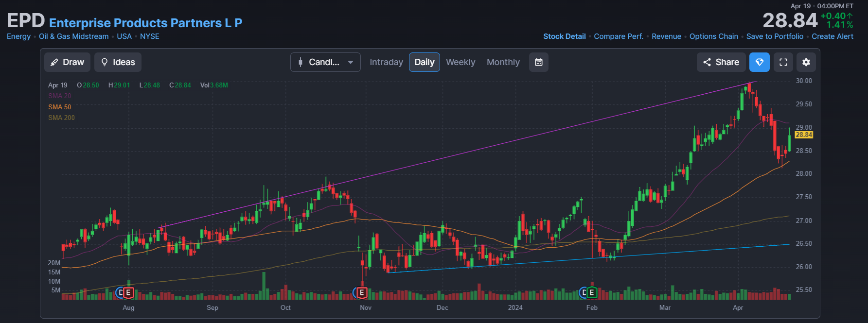The height and width of the screenshot is (323, 868).
Task: Click the dividend D marker near Aug
Action: click(121, 293)
